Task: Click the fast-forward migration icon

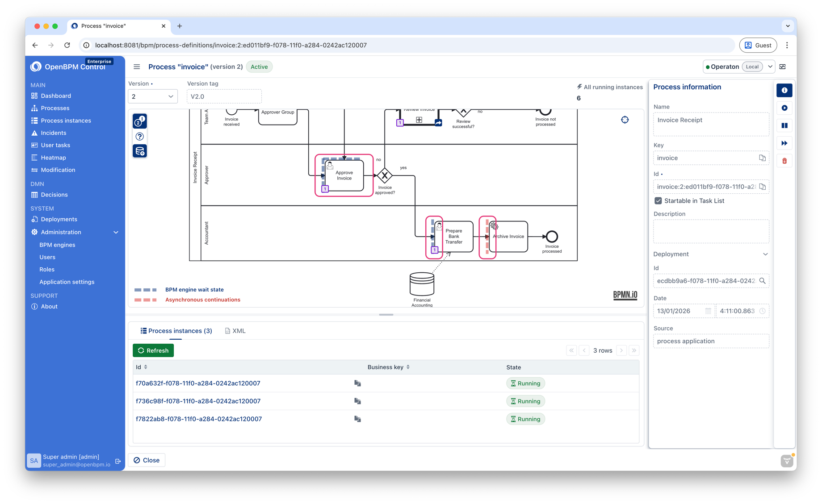Action: tap(784, 143)
